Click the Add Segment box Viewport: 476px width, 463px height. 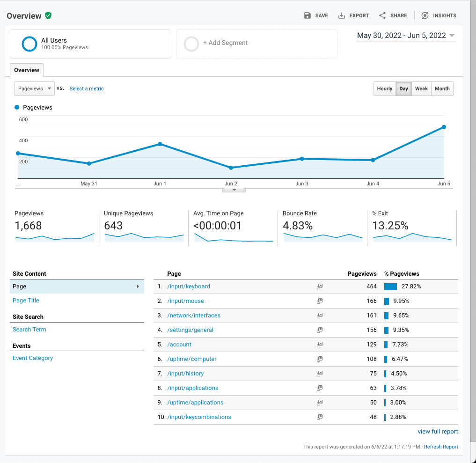256,44
